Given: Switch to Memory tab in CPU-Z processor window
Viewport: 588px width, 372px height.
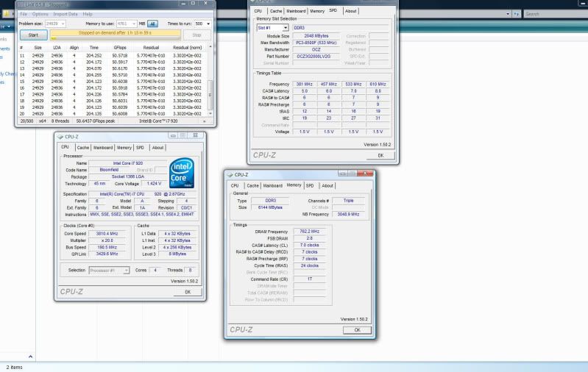Looking at the screenshot, I should (x=124, y=148).
